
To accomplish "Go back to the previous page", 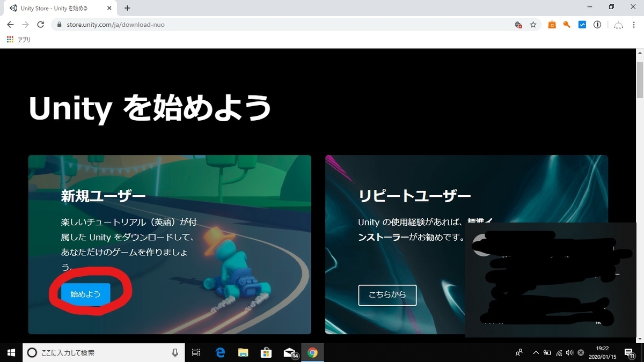I will 10,25.
